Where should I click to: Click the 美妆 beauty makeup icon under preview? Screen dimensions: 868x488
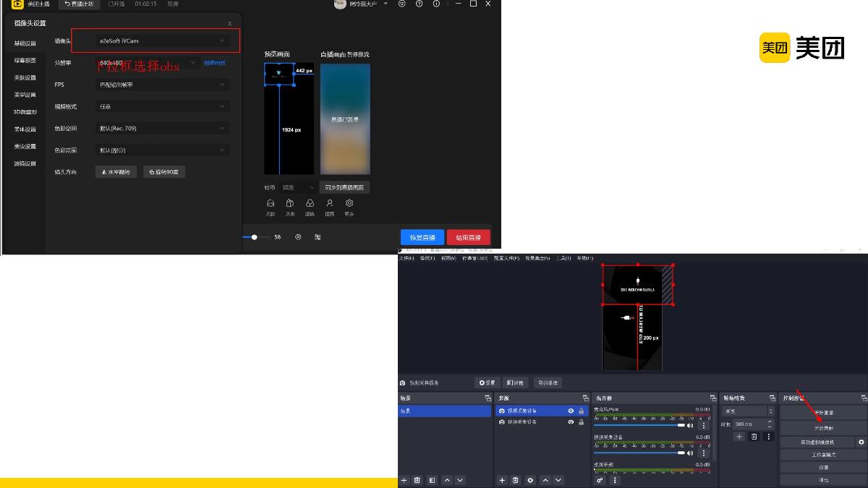point(290,204)
